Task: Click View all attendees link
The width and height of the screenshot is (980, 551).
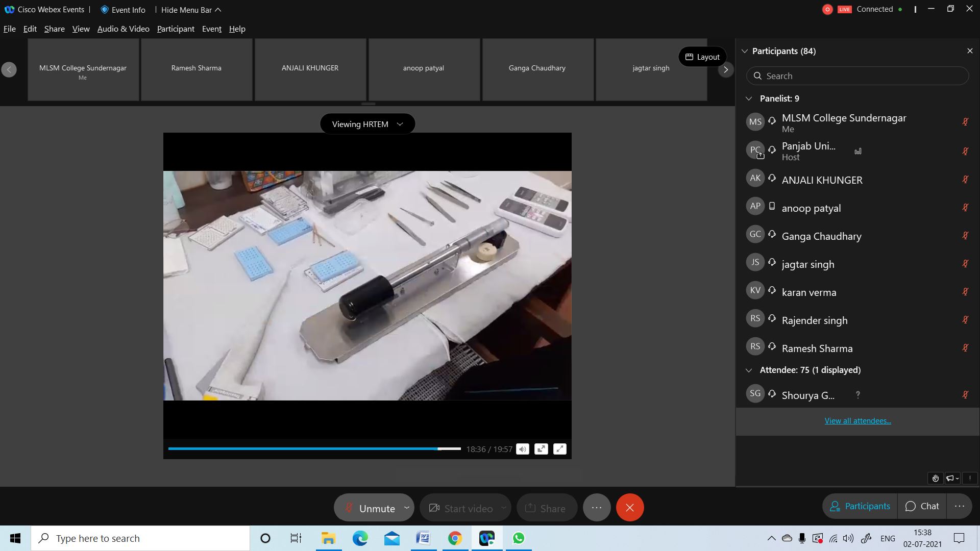Action: (857, 421)
